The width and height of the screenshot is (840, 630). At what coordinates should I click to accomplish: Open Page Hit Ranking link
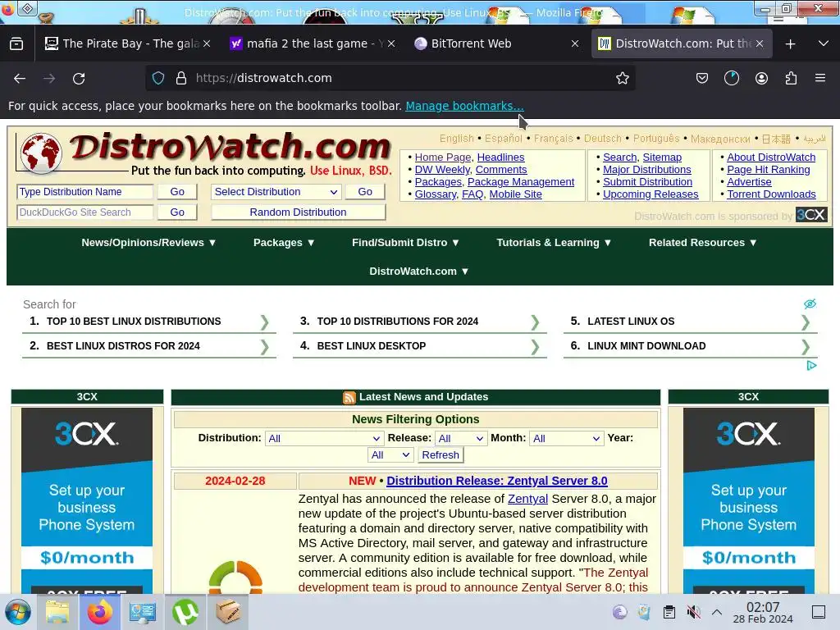click(x=768, y=169)
